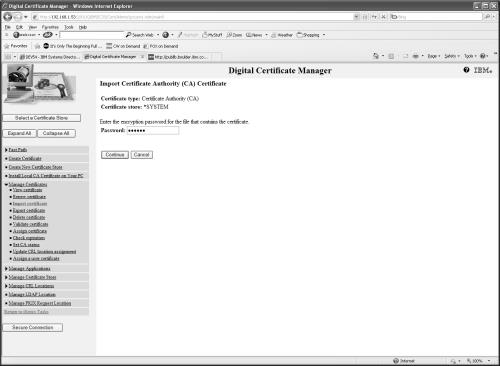Open the Create Certificate link
This screenshot has width=500, height=366.
[25, 158]
